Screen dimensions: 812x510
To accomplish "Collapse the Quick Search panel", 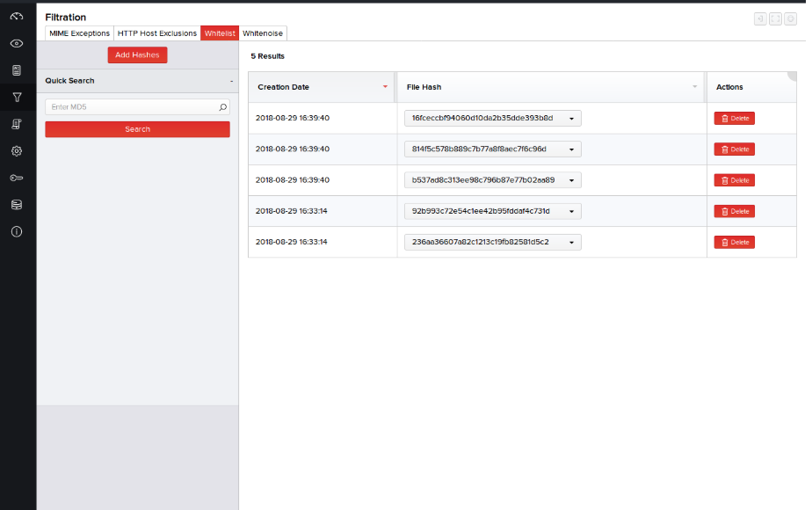I will [231, 81].
